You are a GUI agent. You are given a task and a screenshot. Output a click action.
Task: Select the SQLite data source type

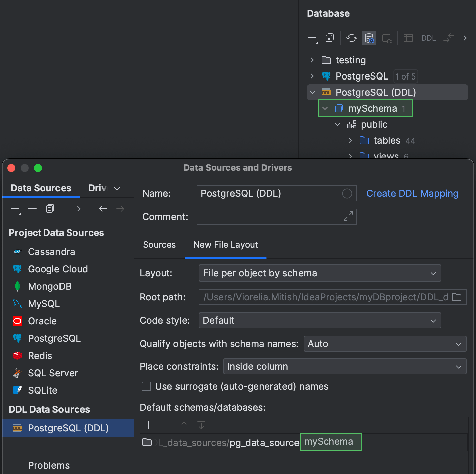(43, 390)
